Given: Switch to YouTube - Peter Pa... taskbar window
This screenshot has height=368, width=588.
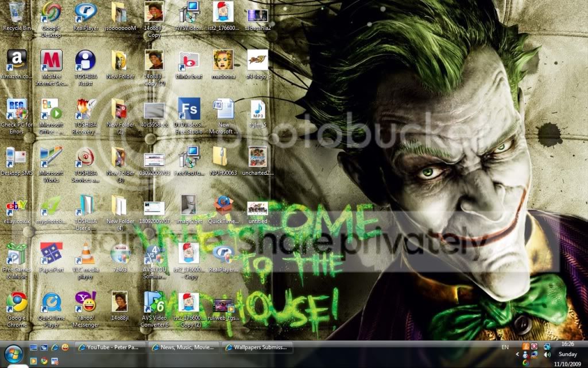Looking at the screenshot, I should pos(110,348).
